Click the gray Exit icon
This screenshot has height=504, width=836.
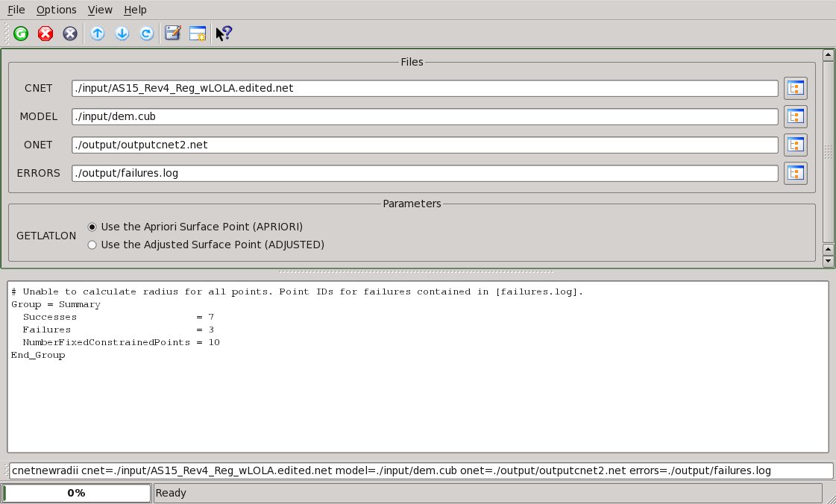click(x=70, y=34)
